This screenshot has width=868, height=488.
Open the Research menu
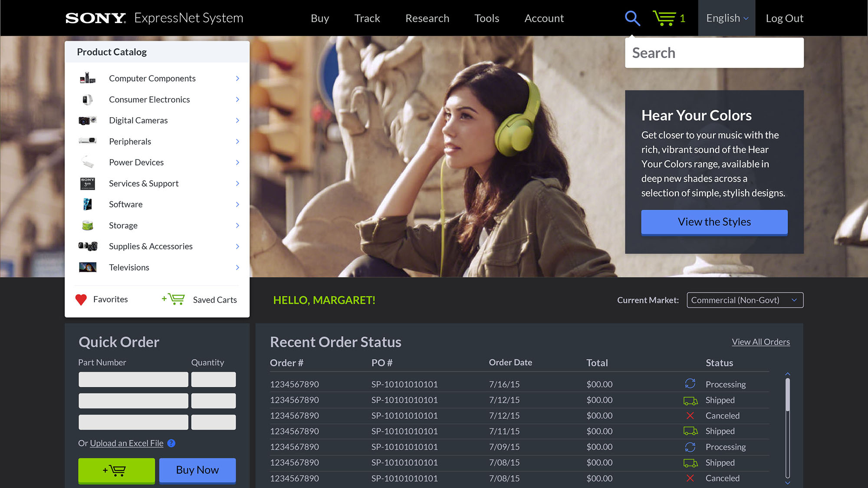click(427, 18)
